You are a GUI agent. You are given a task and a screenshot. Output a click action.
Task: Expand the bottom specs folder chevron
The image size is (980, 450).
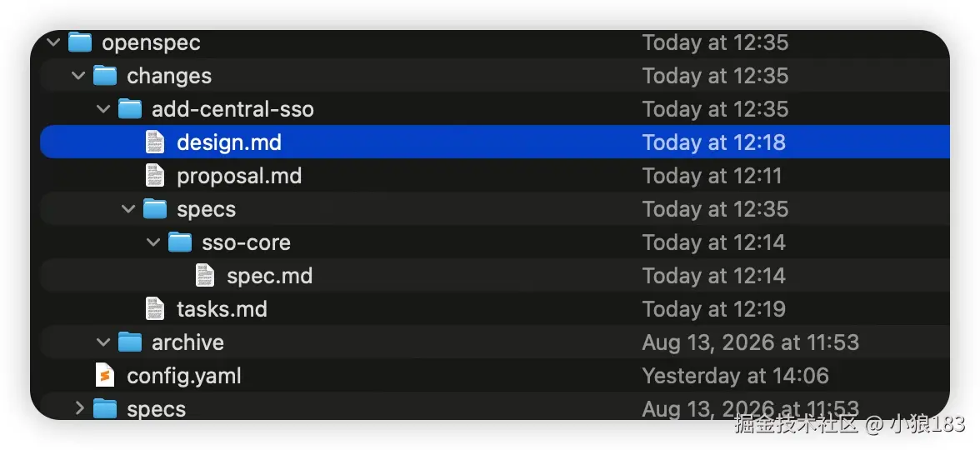(x=78, y=408)
